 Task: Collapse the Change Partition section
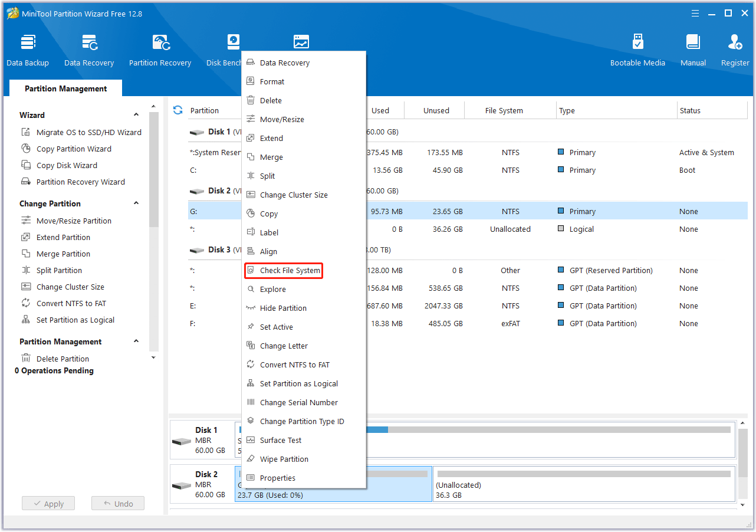(x=136, y=203)
